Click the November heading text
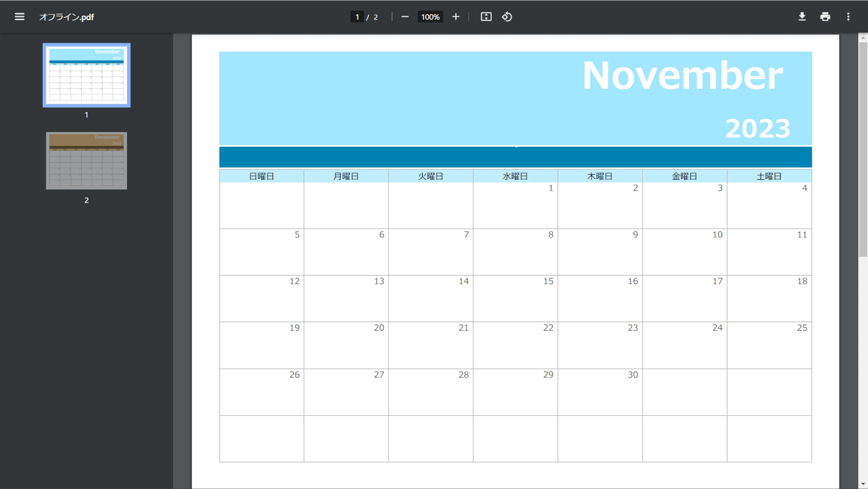This screenshot has width=868, height=489. click(682, 76)
